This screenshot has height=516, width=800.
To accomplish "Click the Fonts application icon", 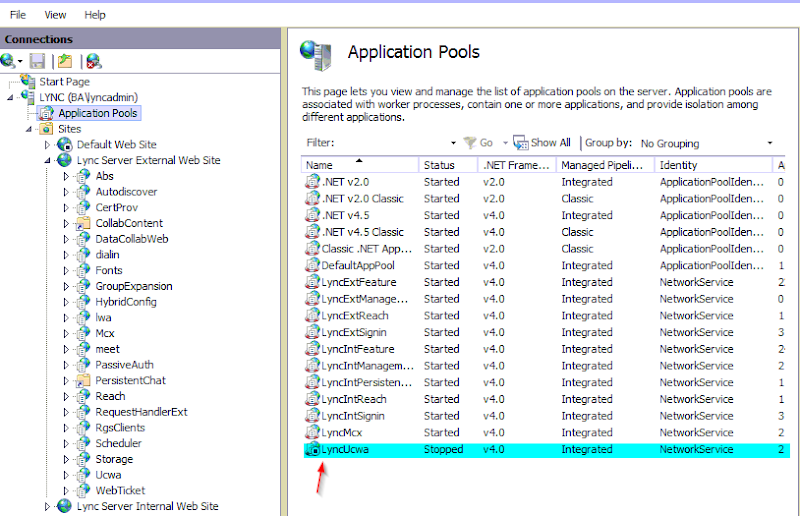I will click(x=83, y=271).
